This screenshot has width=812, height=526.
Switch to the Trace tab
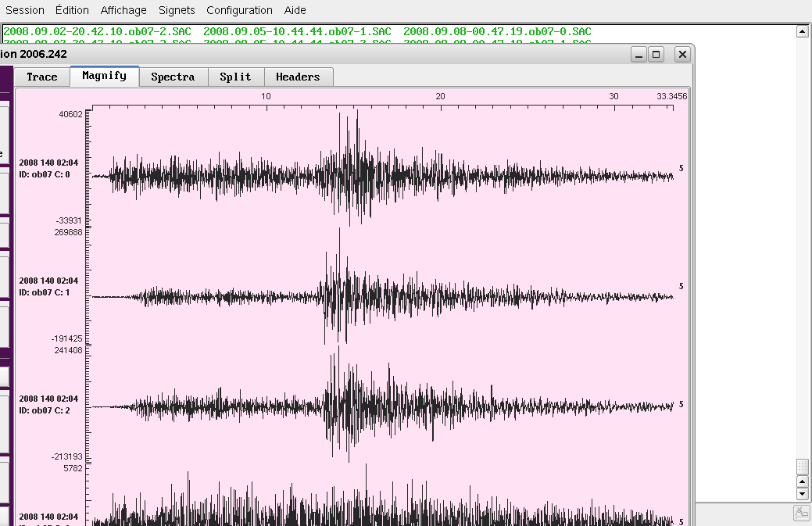pos(42,77)
